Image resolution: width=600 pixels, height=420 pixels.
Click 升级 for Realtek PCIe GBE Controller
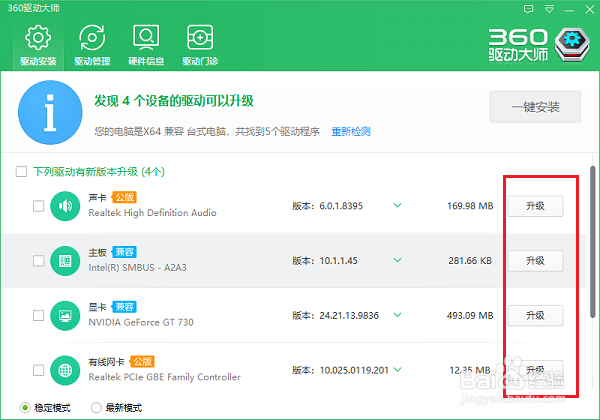coord(535,370)
